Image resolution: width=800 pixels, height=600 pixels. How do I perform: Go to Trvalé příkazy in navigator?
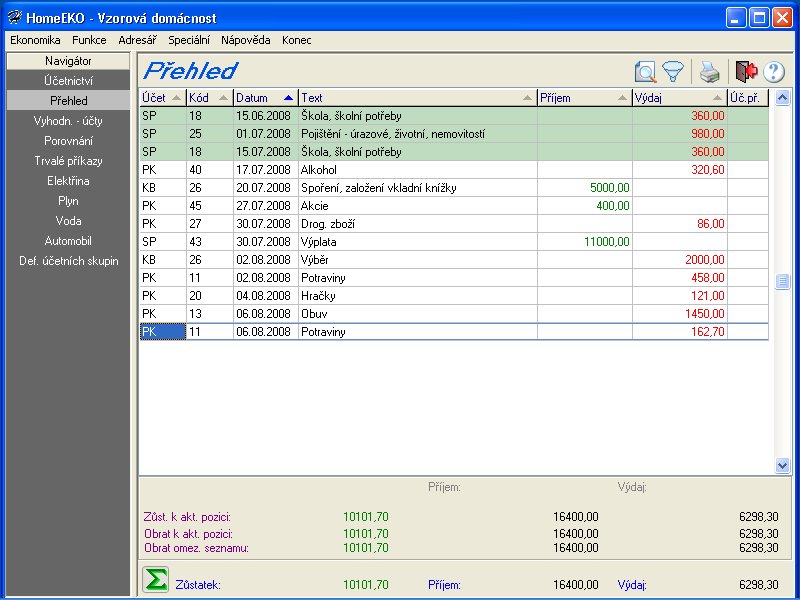tap(68, 161)
